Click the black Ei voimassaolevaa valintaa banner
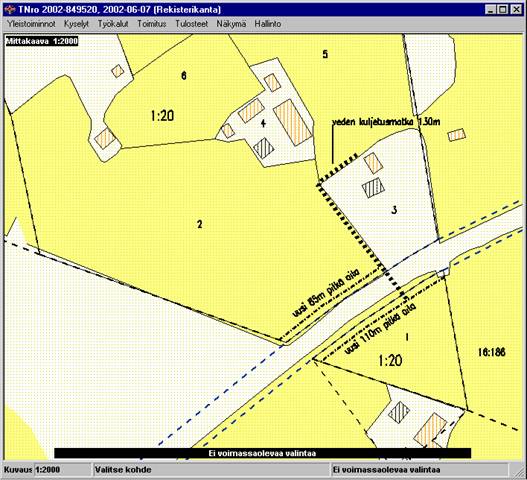 tap(262, 453)
